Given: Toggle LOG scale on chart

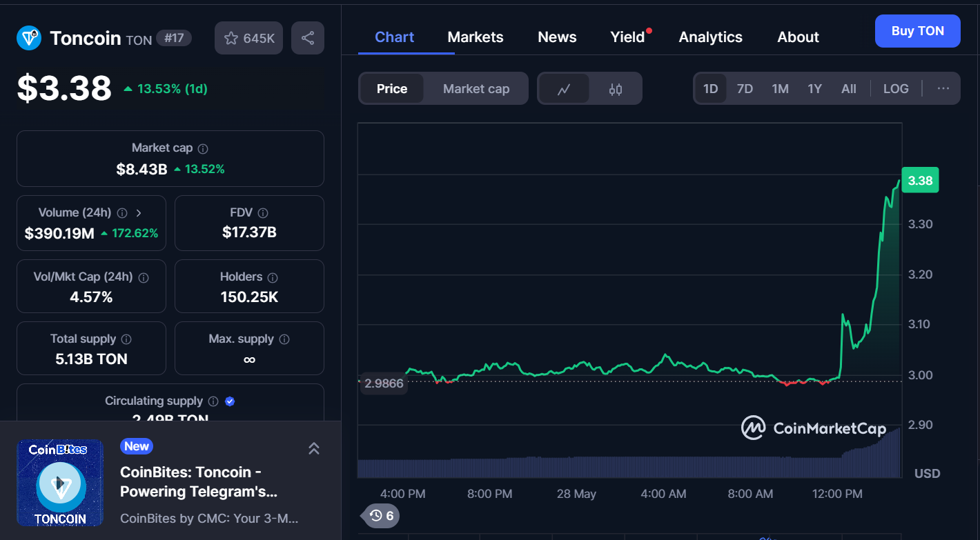Looking at the screenshot, I should [896, 88].
